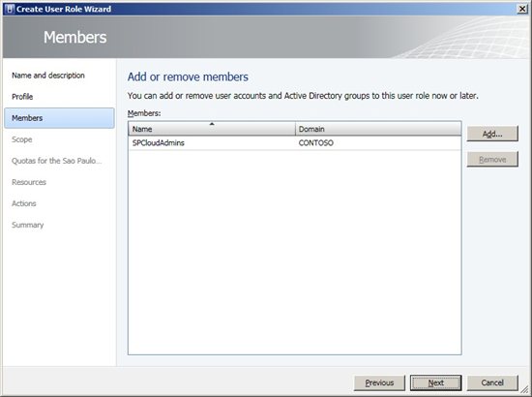Click the Remove button

pos(492,159)
